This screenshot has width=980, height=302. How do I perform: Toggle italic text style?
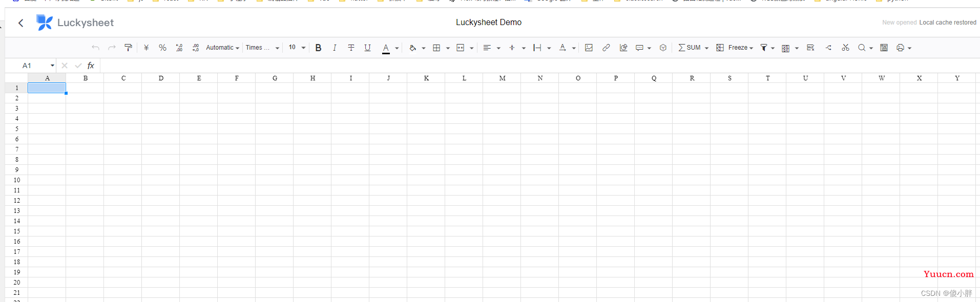coord(335,48)
